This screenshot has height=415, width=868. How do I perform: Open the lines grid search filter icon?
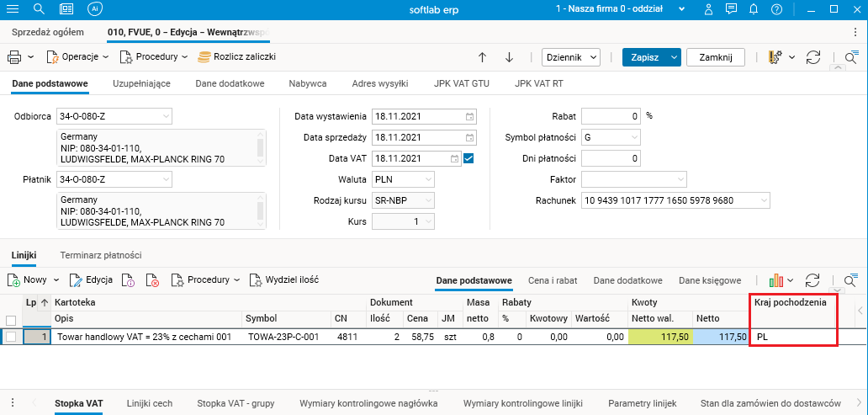point(852,279)
